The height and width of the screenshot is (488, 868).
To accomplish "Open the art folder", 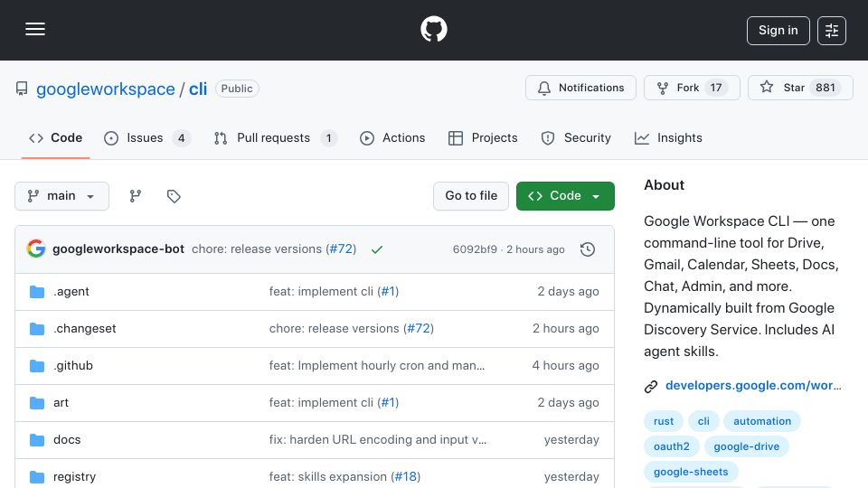I will (x=61, y=403).
